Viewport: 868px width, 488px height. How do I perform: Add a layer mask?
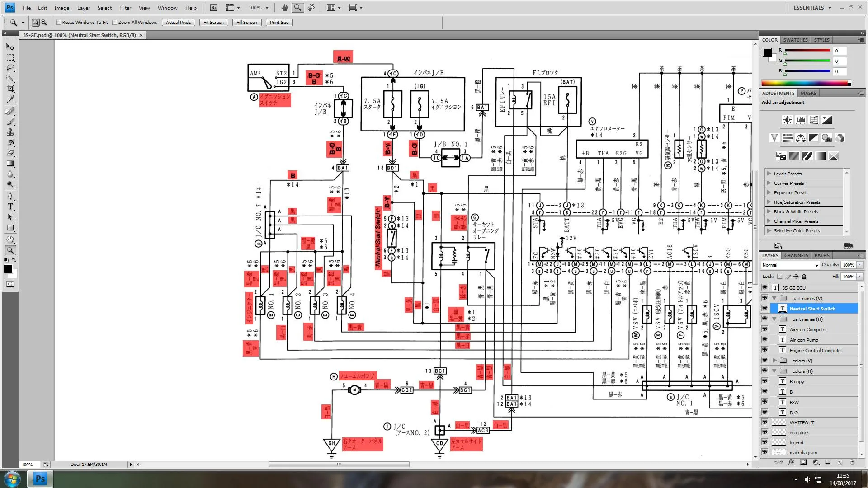(803, 462)
